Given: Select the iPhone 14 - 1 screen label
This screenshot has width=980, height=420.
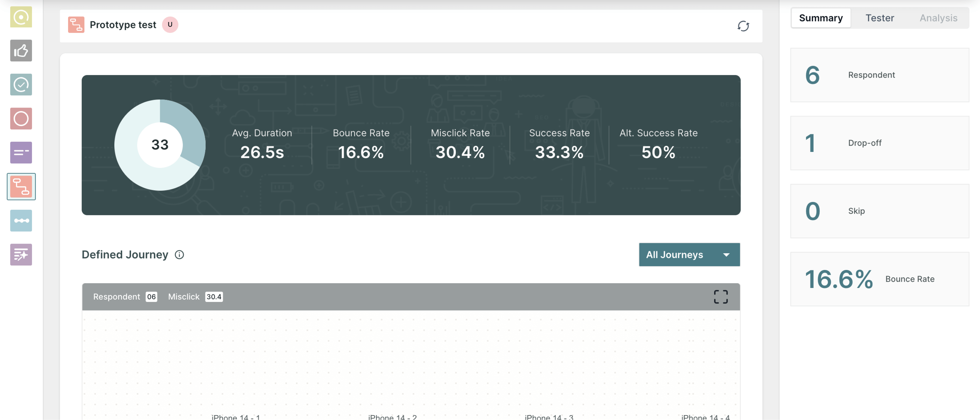Looking at the screenshot, I should pyautogui.click(x=235, y=417).
